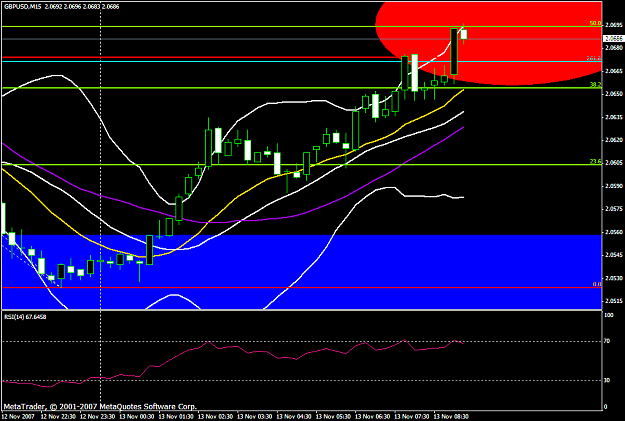Click the 100 label on RSI scale

[609, 315]
